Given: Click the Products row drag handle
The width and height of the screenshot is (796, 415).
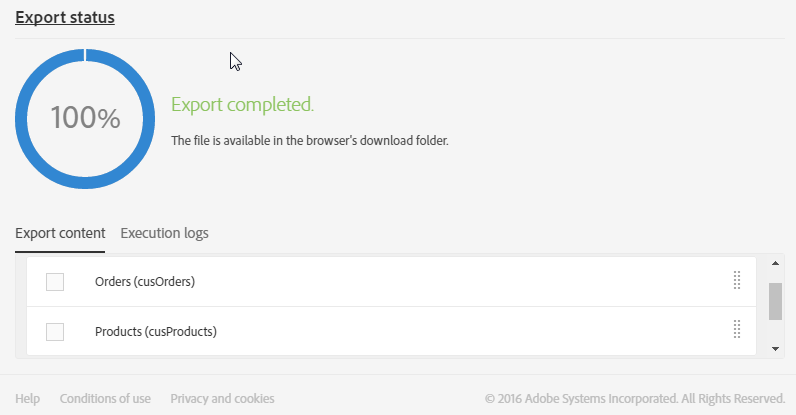Looking at the screenshot, I should click(737, 330).
